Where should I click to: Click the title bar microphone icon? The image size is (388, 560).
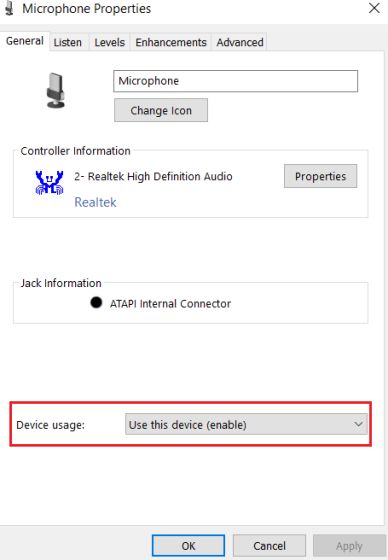[x=10, y=8]
